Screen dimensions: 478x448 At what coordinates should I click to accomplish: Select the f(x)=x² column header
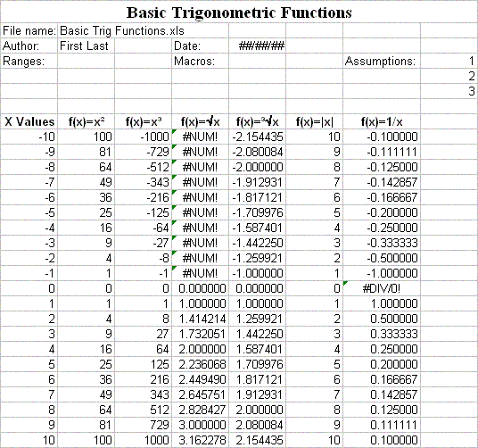[86, 121]
